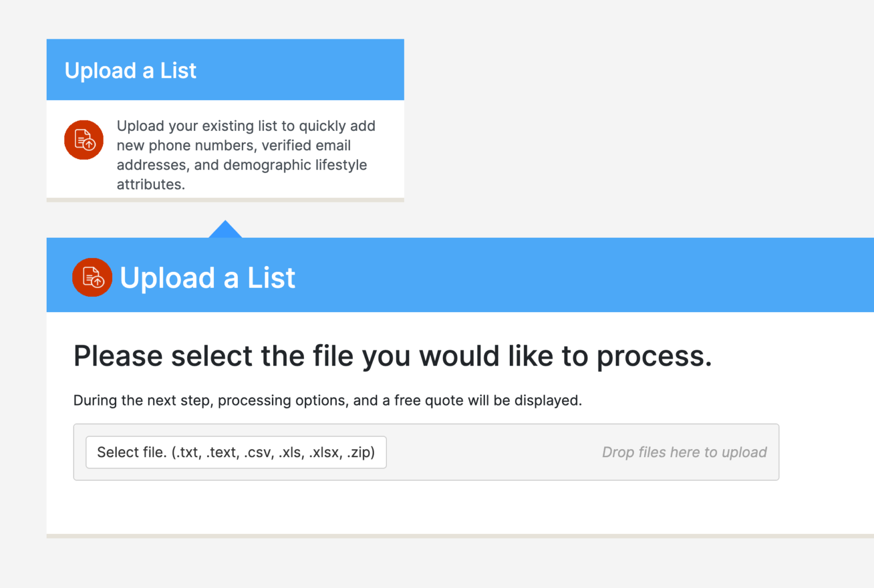Click the free quote explanation text
The width and height of the screenshot is (874, 588).
point(327,400)
